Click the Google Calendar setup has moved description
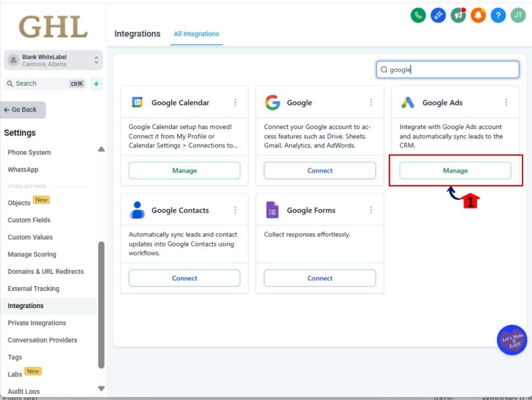Viewport: 532px width, 400px height. pos(183,136)
